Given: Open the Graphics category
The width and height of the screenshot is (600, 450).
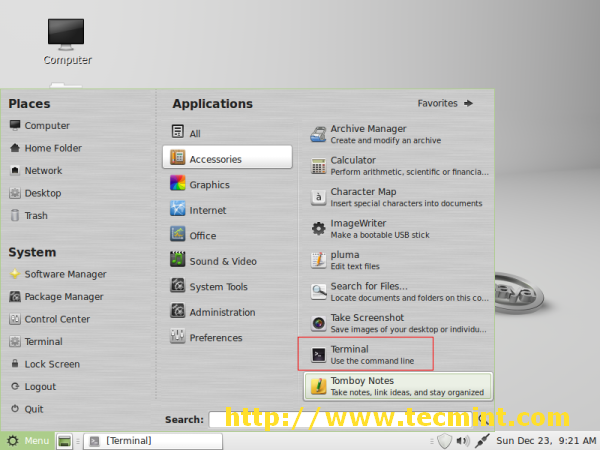Looking at the screenshot, I should point(227,184).
